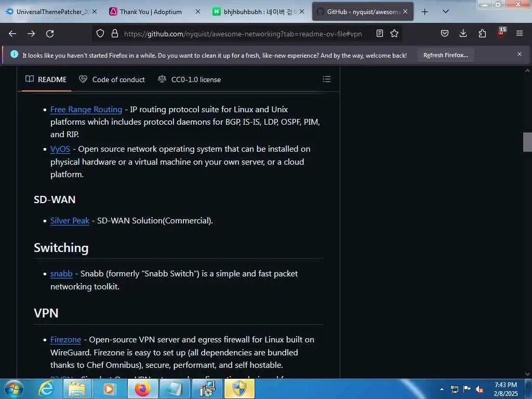The width and height of the screenshot is (532, 399).
Task: Open snabb link
Action: point(61,273)
